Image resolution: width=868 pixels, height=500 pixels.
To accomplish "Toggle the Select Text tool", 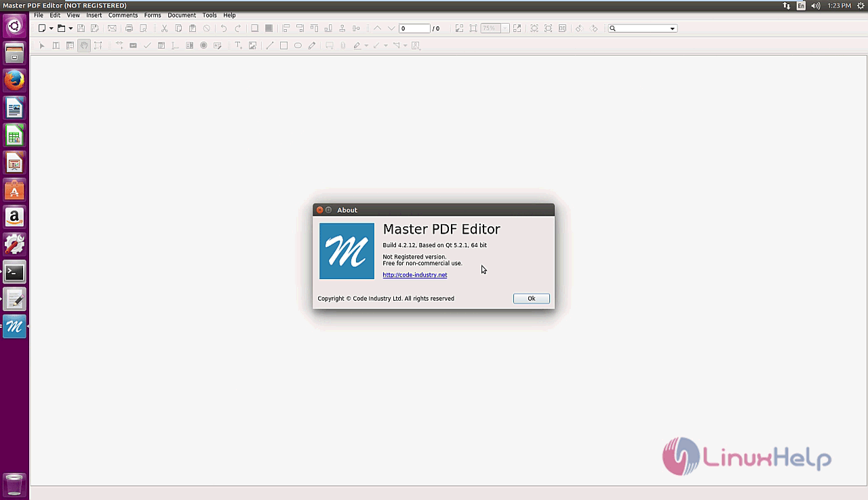I will tap(56, 45).
